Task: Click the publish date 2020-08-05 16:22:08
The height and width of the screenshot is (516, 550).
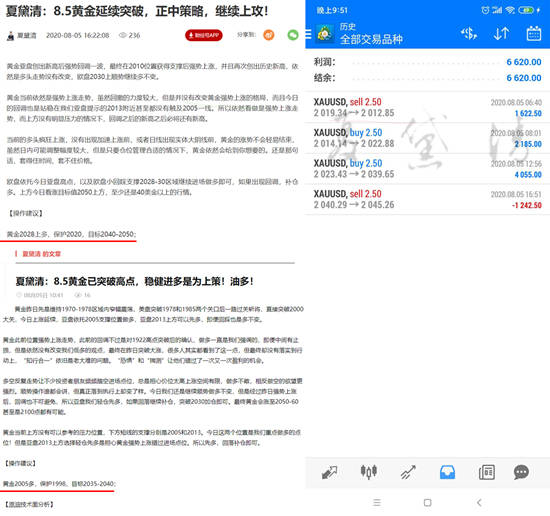Action: point(78,35)
